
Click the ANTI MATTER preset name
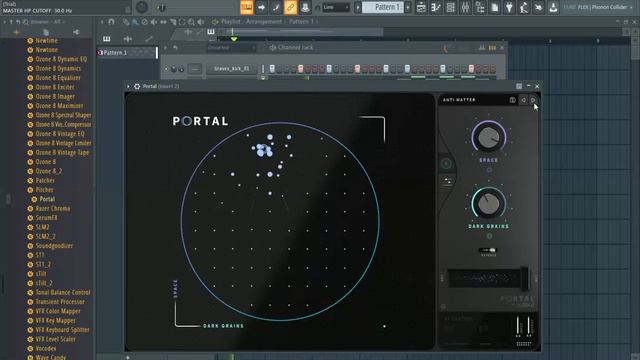tap(459, 100)
